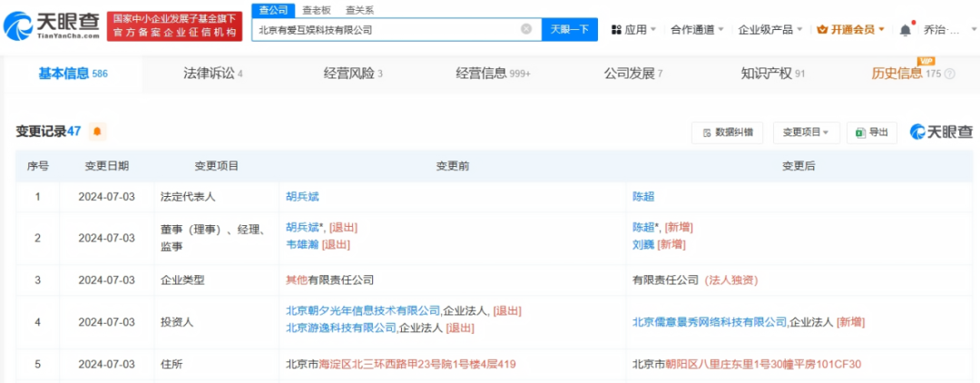This screenshot has height=383, width=980.
Task: Clear the search box text
Action: point(526,29)
